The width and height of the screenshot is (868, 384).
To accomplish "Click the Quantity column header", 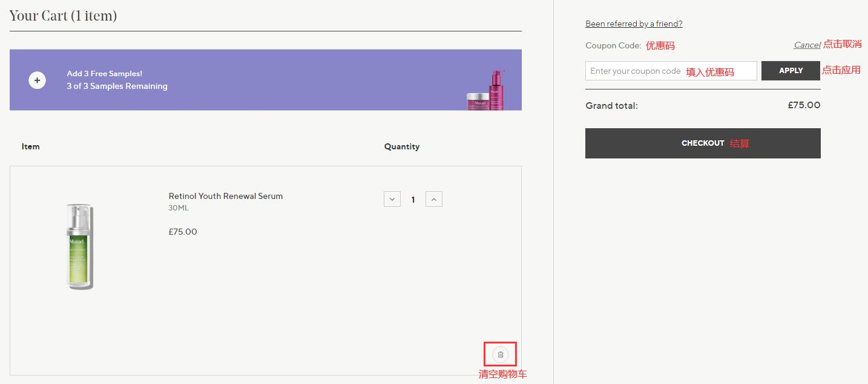I will tap(402, 146).
